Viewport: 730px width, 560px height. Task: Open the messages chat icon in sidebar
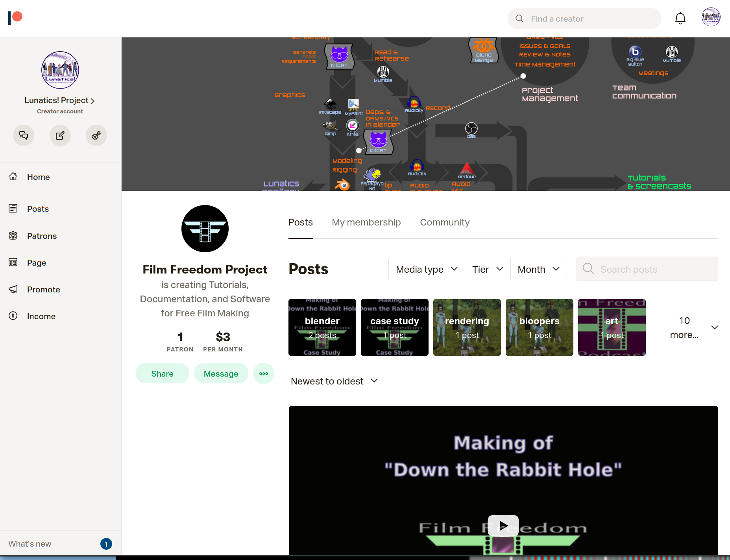[24, 135]
